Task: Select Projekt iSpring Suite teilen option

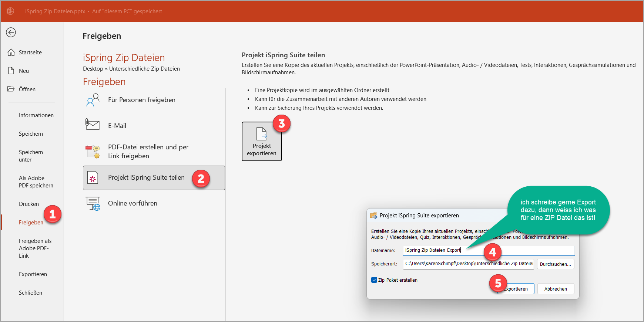Action: pyautogui.click(x=146, y=178)
